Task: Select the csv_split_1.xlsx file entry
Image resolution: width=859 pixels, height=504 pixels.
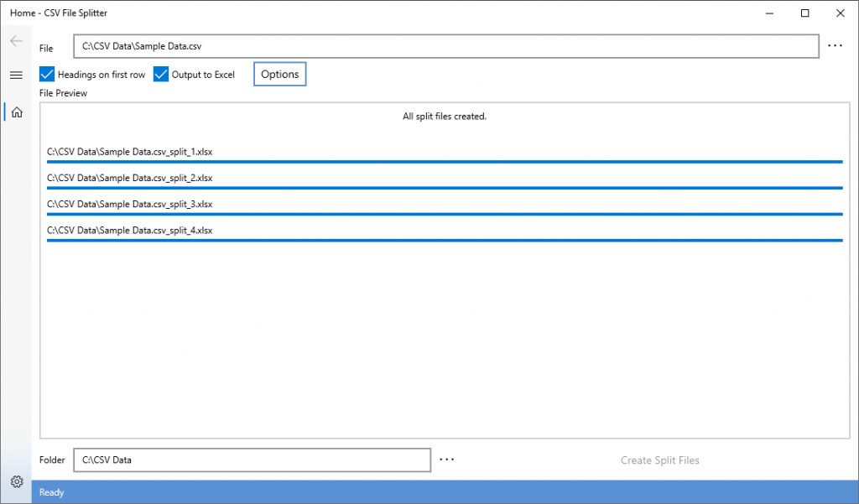Action: [129, 152]
